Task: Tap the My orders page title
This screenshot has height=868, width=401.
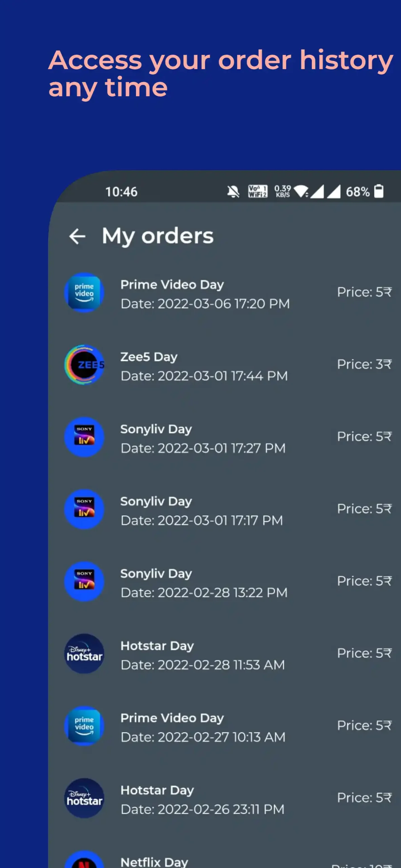Action: tap(158, 236)
